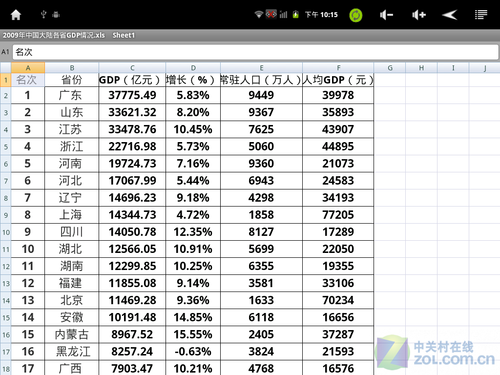Image resolution: width=500 pixels, height=375 pixels.
Task: Select the per-capita cell 70234
Action: (x=338, y=301)
